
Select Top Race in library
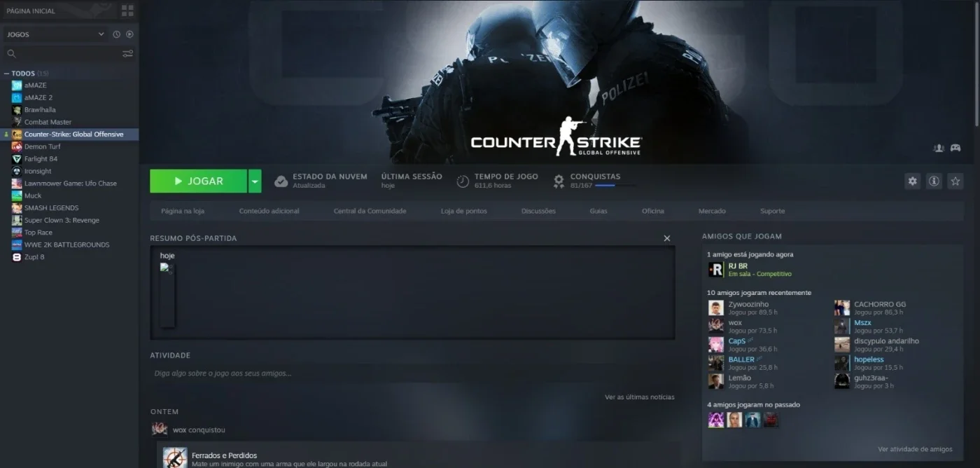coord(38,233)
